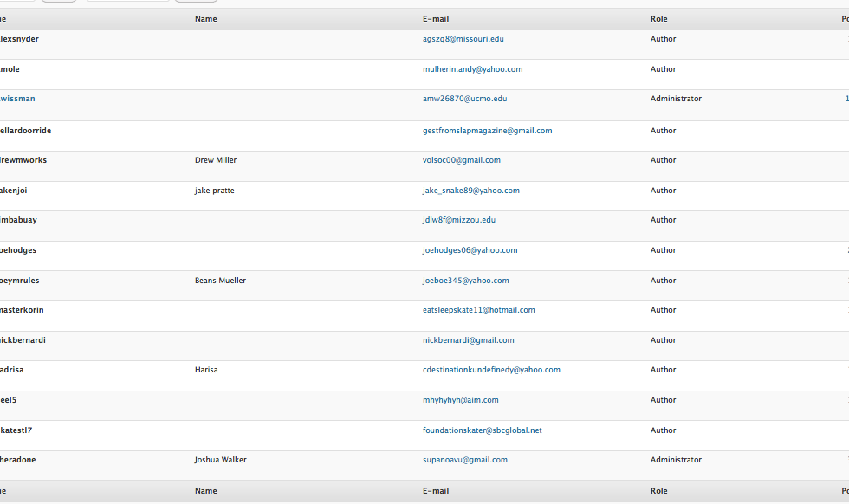Click the Role label in table footer
849x504 pixels.
(659, 491)
